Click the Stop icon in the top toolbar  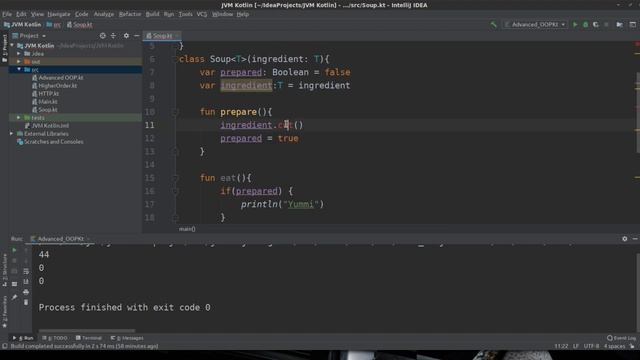tap(606, 25)
